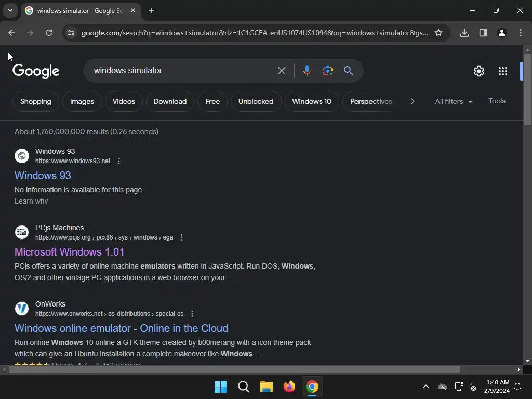The width and height of the screenshot is (532, 399).
Task: Show hidden system tray icons
Action: tap(426, 387)
